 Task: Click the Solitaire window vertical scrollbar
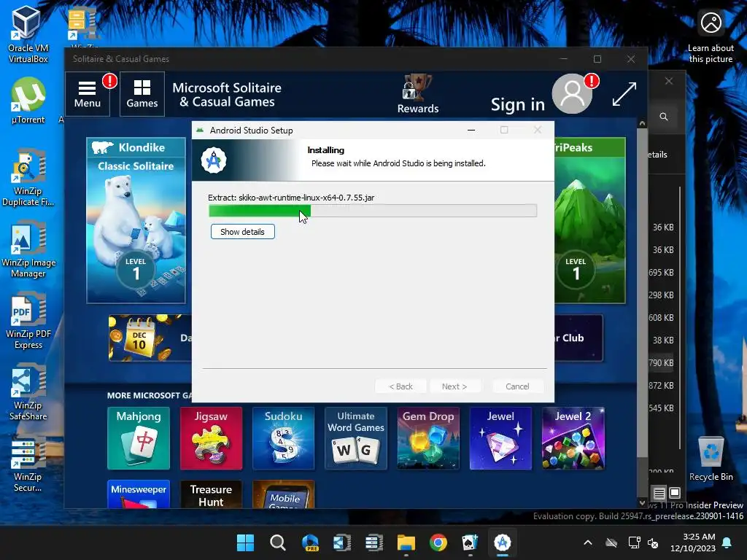click(642, 292)
